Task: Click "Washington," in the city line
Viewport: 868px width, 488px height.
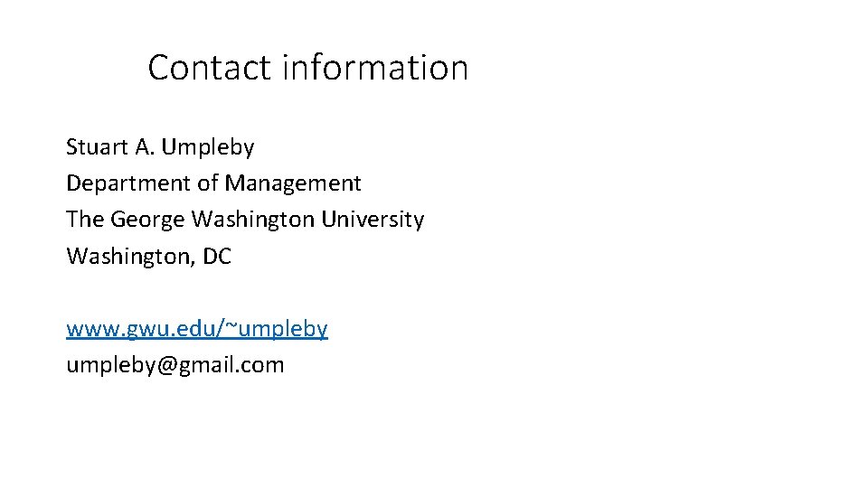Action: click(x=131, y=257)
